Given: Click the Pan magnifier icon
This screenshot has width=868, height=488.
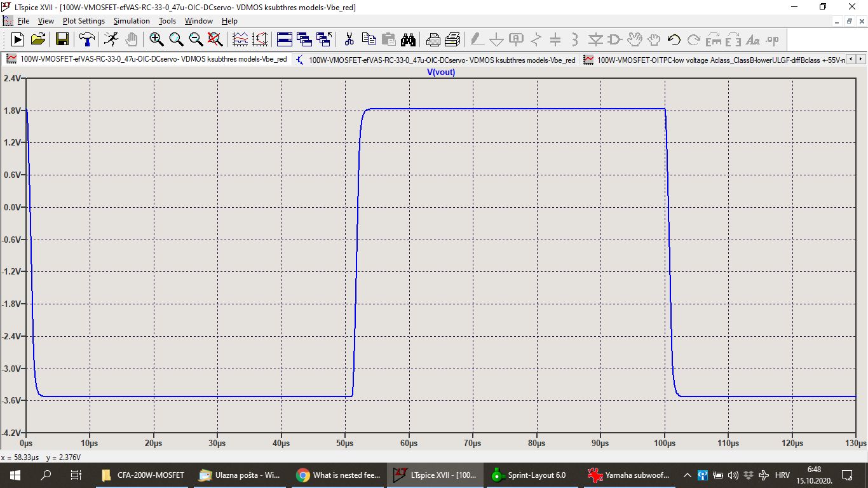Looking at the screenshot, I should [176, 39].
